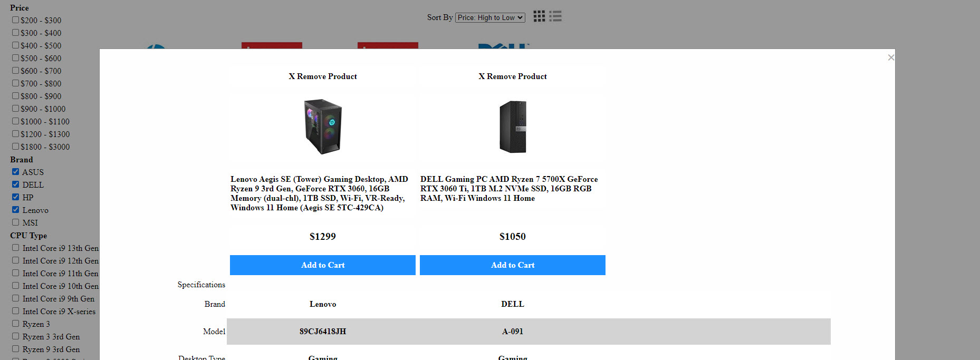Close the product comparison popup
This screenshot has height=360, width=980.
pos(891,57)
